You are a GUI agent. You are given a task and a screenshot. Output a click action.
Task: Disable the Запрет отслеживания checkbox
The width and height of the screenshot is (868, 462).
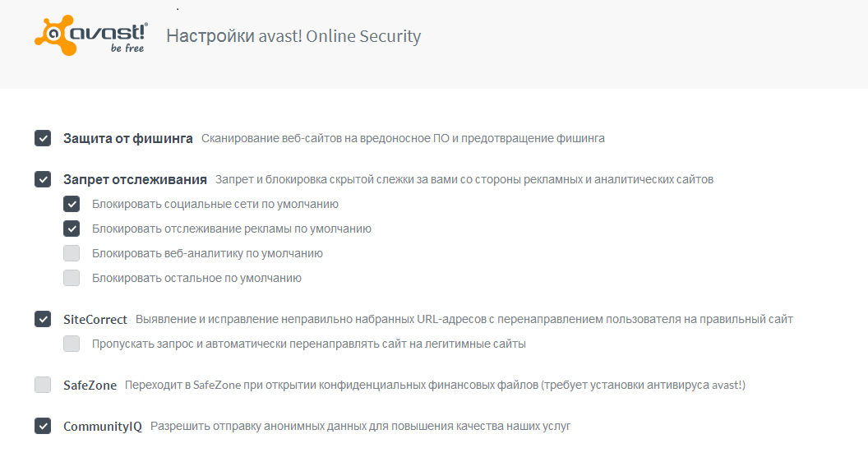tap(43, 179)
